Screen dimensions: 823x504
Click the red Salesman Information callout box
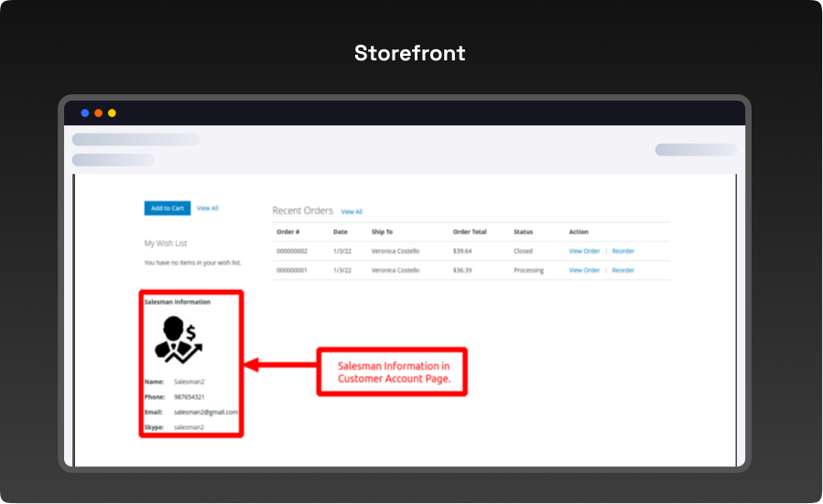pyautogui.click(x=393, y=371)
